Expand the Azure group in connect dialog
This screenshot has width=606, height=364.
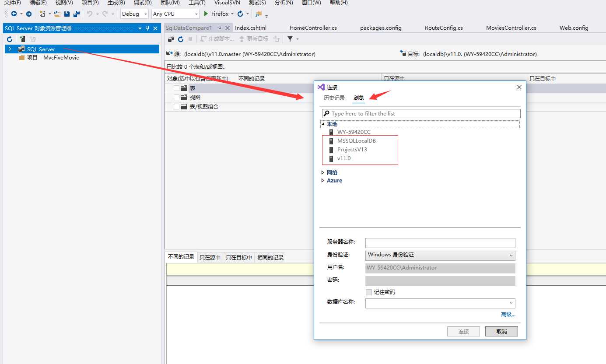point(323,181)
